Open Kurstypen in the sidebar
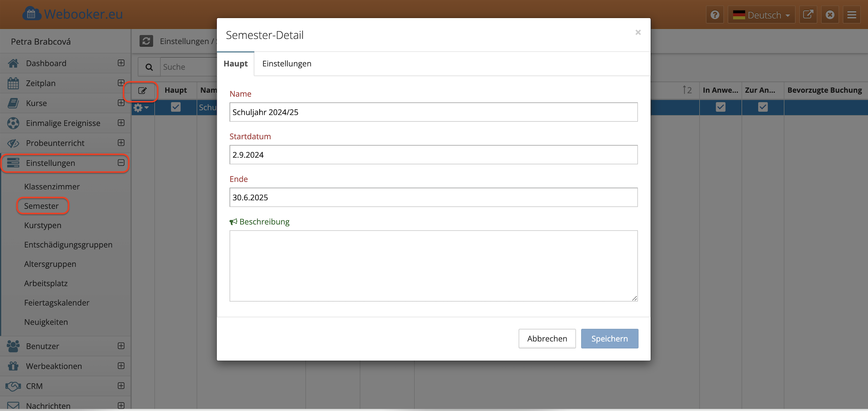Image resolution: width=868 pixels, height=411 pixels. [x=43, y=225]
